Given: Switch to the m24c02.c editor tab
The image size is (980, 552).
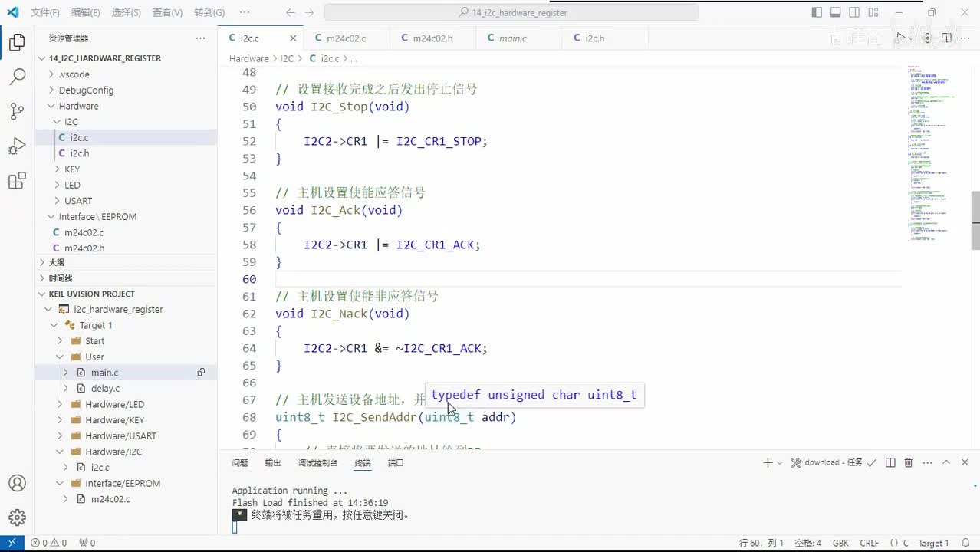Looking at the screenshot, I should tap(347, 38).
